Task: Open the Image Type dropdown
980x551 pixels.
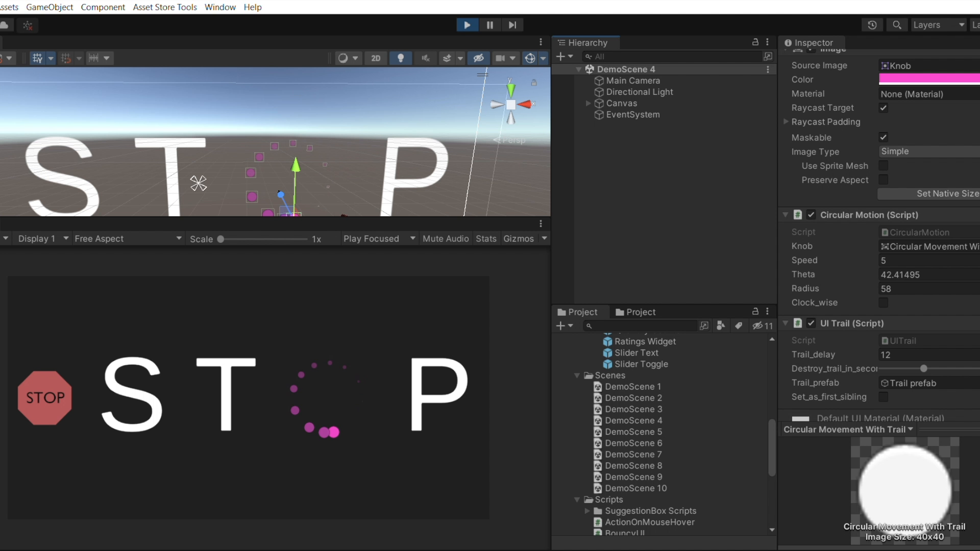Action: pyautogui.click(x=929, y=152)
